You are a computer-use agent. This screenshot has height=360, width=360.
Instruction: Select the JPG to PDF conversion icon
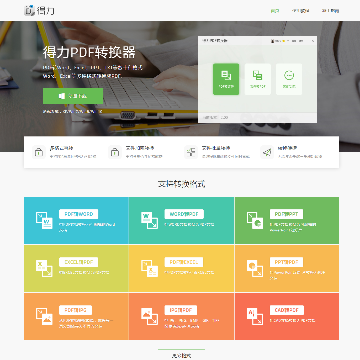pyautogui.click(x=149, y=316)
